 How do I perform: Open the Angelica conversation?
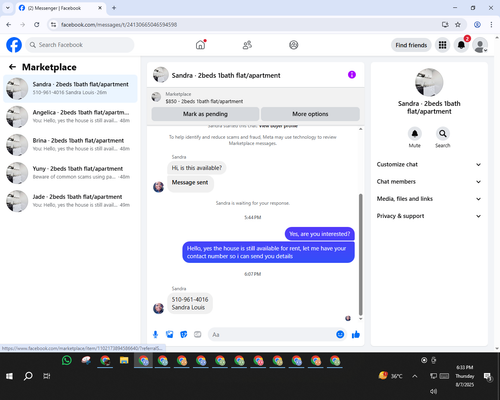[x=70, y=117]
